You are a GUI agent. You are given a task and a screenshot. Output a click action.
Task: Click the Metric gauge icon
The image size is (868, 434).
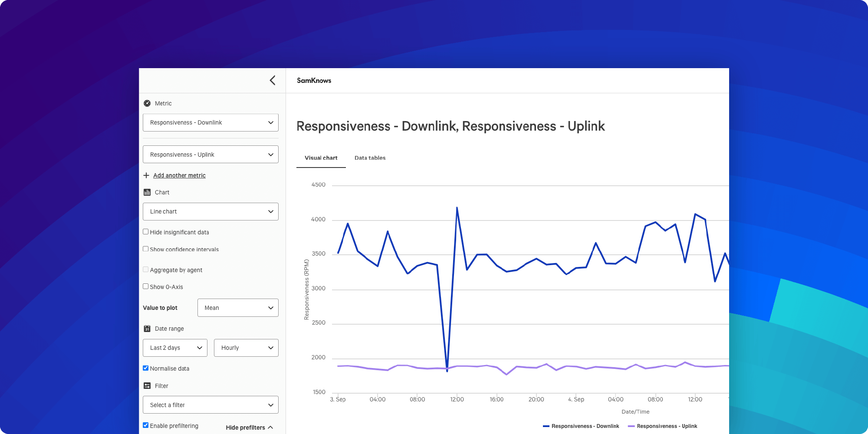pyautogui.click(x=147, y=103)
